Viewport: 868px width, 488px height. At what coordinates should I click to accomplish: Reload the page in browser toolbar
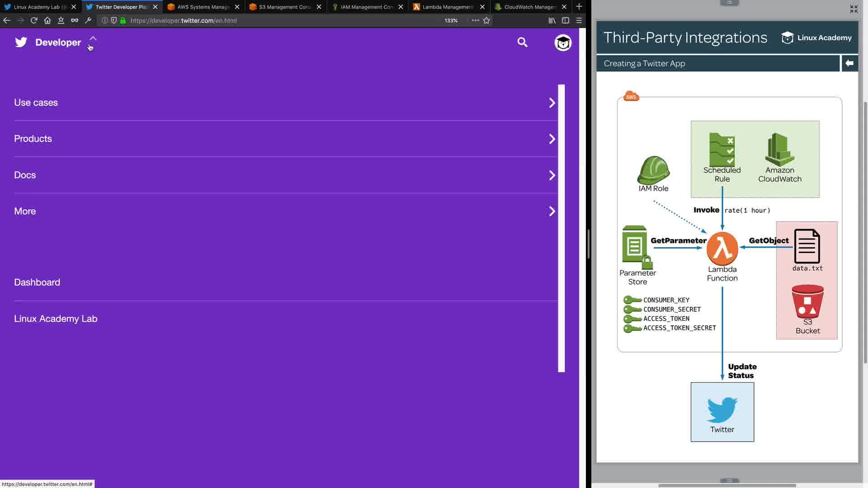click(34, 20)
